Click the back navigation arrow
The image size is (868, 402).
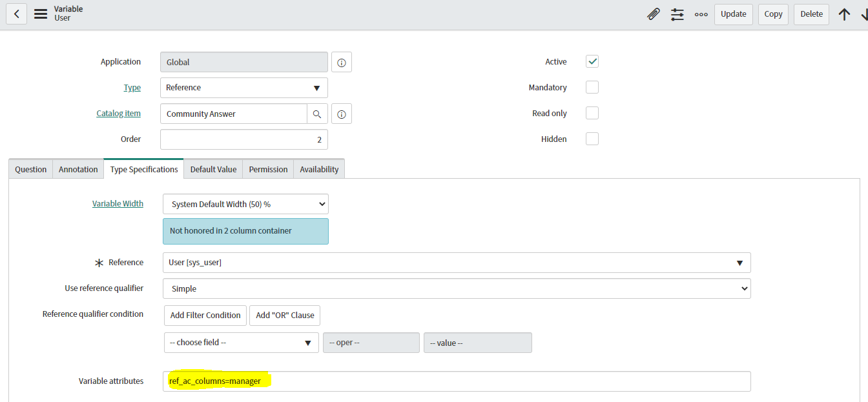[x=16, y=14]
